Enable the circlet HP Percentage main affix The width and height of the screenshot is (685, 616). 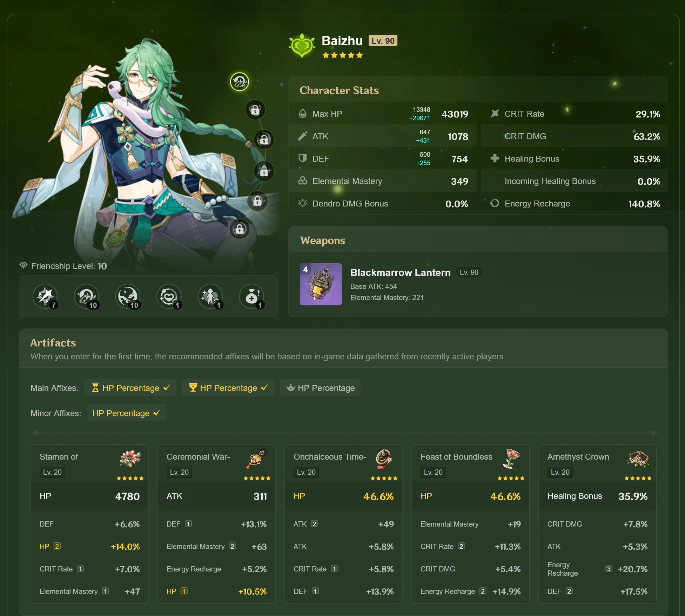(320, 388)
